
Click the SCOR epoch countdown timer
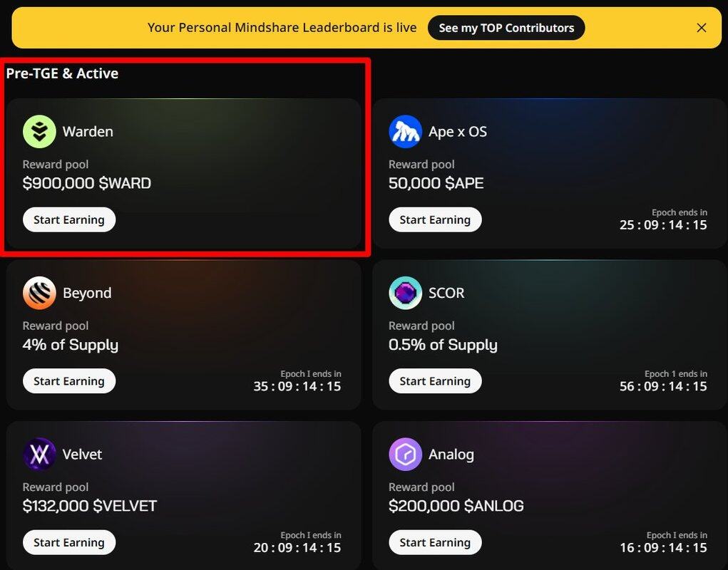pos(663,386)
